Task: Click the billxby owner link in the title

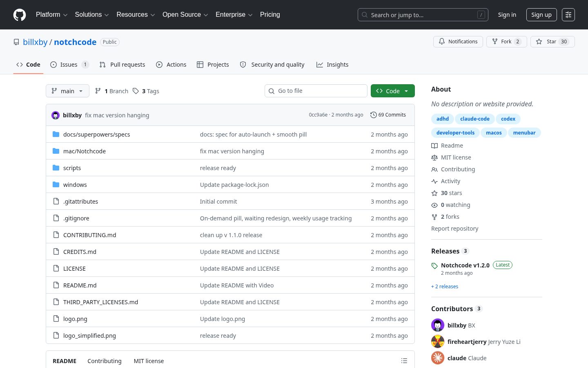Action: (x=35, y=42)
